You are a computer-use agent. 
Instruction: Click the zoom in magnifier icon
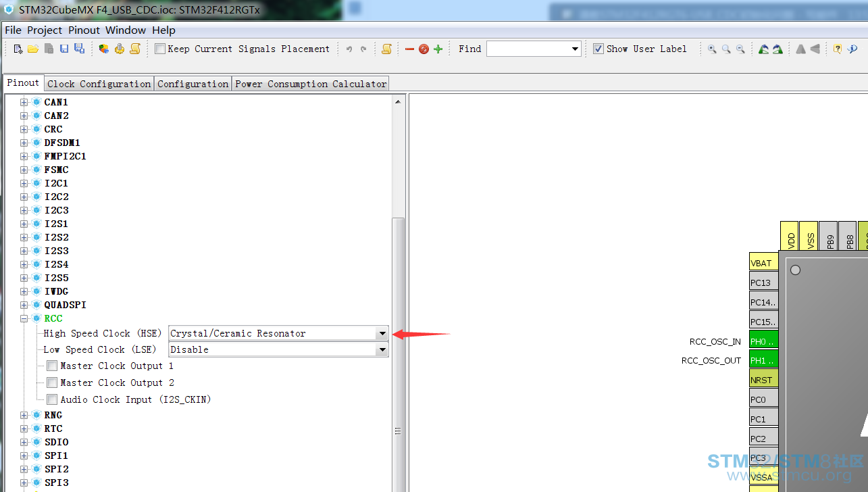(712, 49)
